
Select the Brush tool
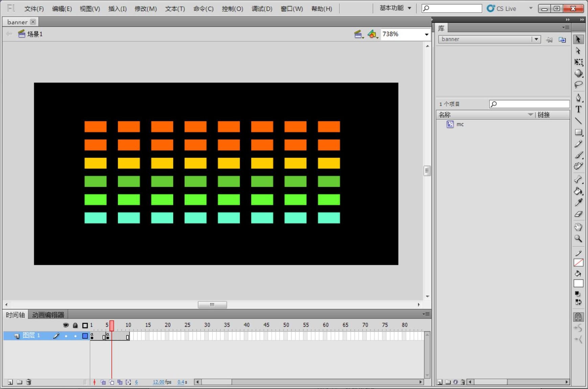tap(578, 155)
